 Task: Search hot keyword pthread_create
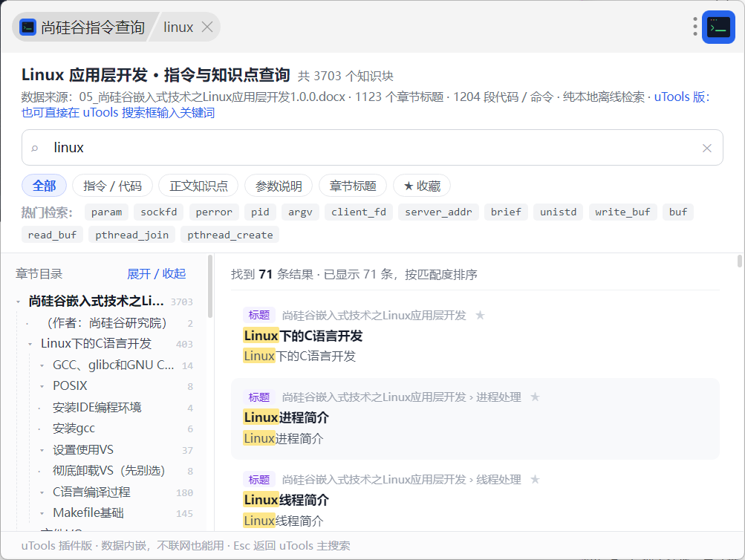coord(230,235)
